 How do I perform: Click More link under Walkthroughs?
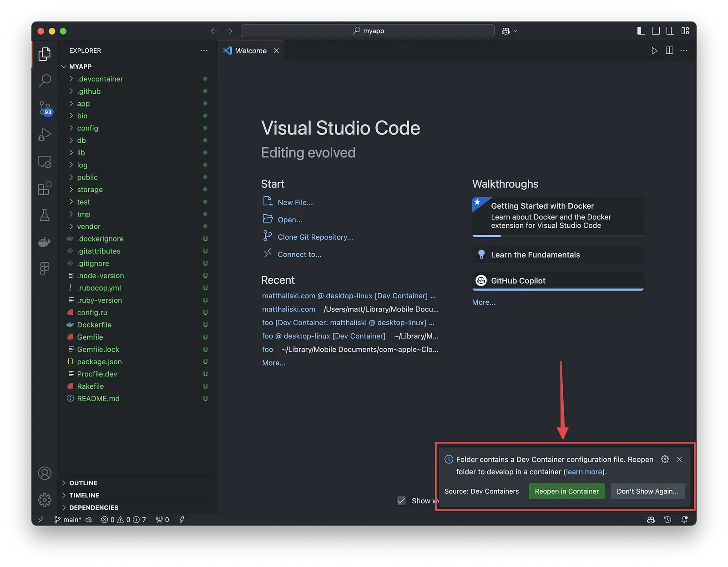pos(484,302)
